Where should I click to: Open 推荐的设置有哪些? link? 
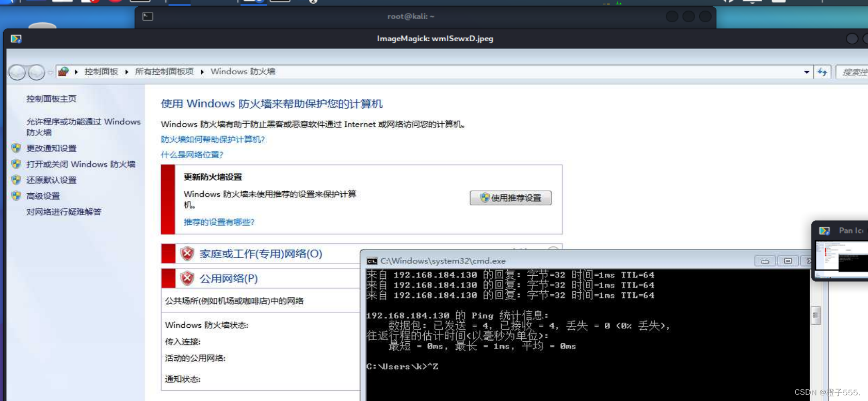pyautogui.click(x=219, y=222)
